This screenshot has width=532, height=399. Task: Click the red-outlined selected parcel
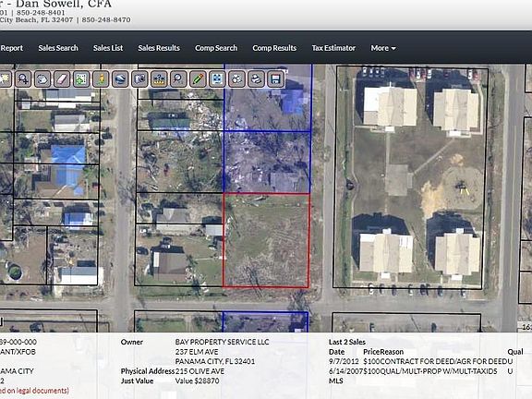pyautogui.click(x=266, y=240)
